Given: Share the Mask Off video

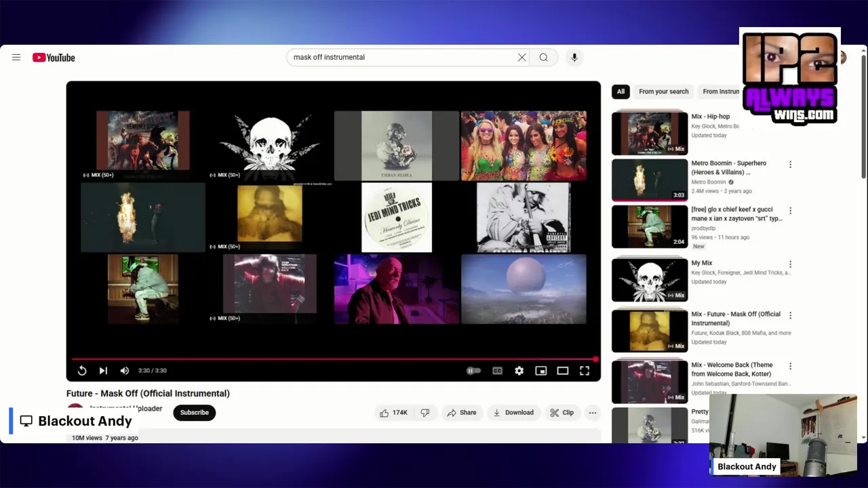Looking at the screenshot, I should 462,413.
